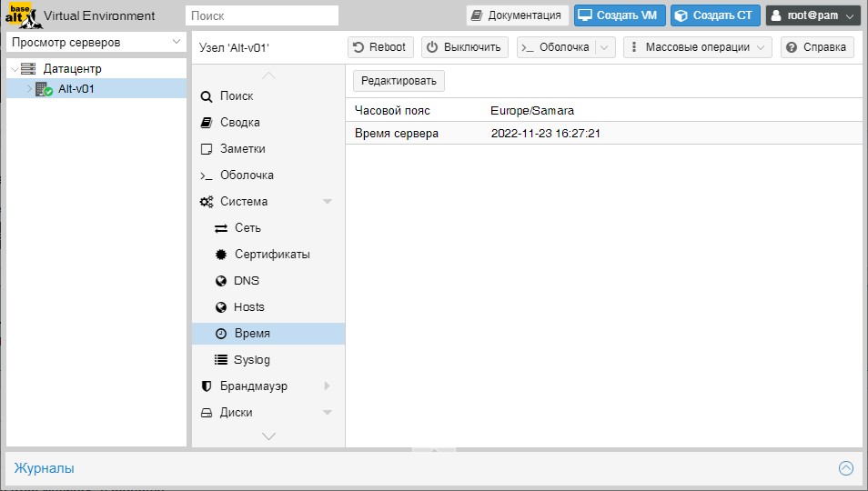Open the Заметки section
Screen dimensions: 868x491
click(x=268, y=149)
